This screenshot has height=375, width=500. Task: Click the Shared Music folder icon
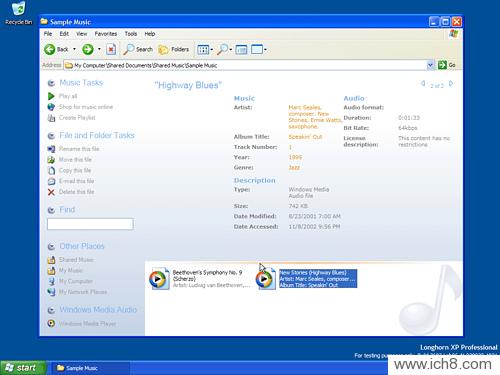tap(51, 260)
